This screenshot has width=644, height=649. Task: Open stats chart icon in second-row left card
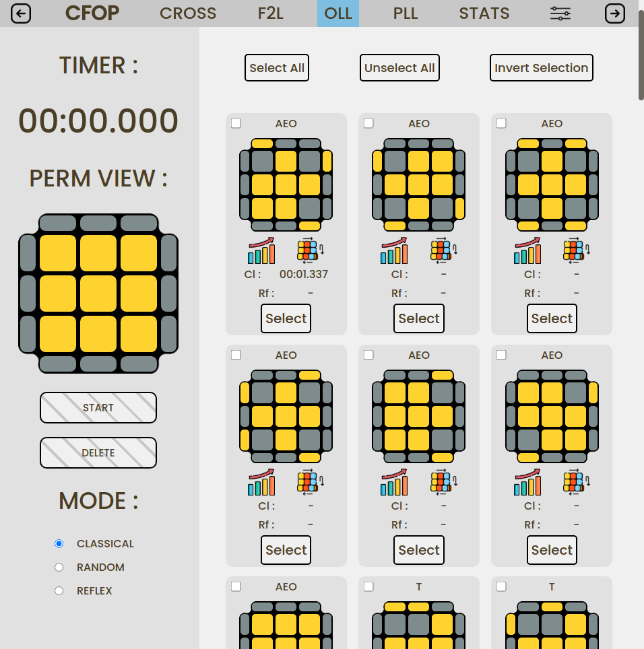tap(261, 483)
